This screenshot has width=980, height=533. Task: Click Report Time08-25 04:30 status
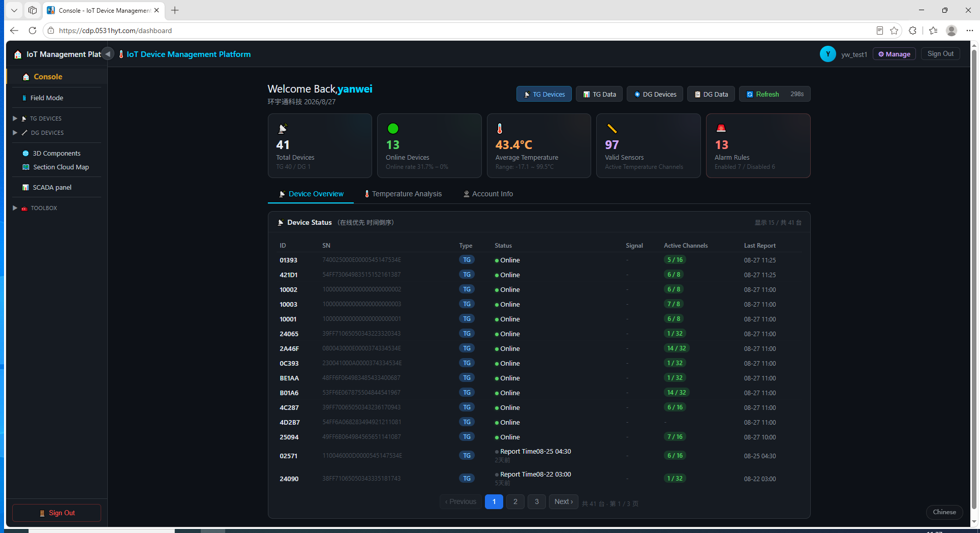click(535, 452)
